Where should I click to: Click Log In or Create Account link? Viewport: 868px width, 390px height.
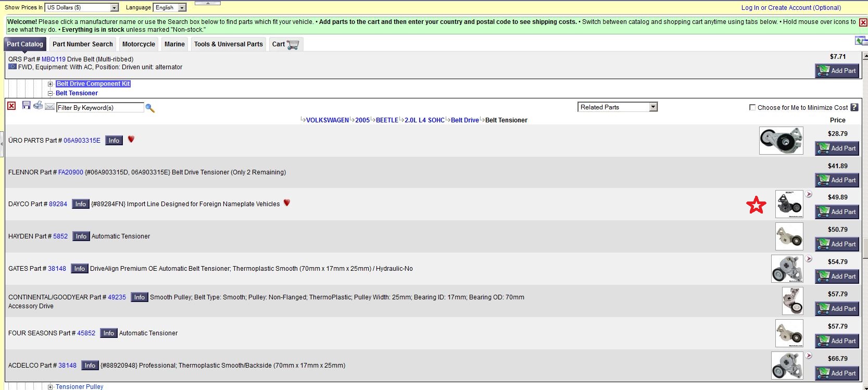(791, 7)
